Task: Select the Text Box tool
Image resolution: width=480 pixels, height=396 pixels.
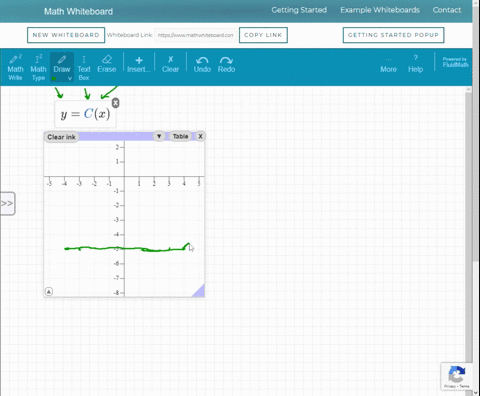Action: tap(84, 68)
